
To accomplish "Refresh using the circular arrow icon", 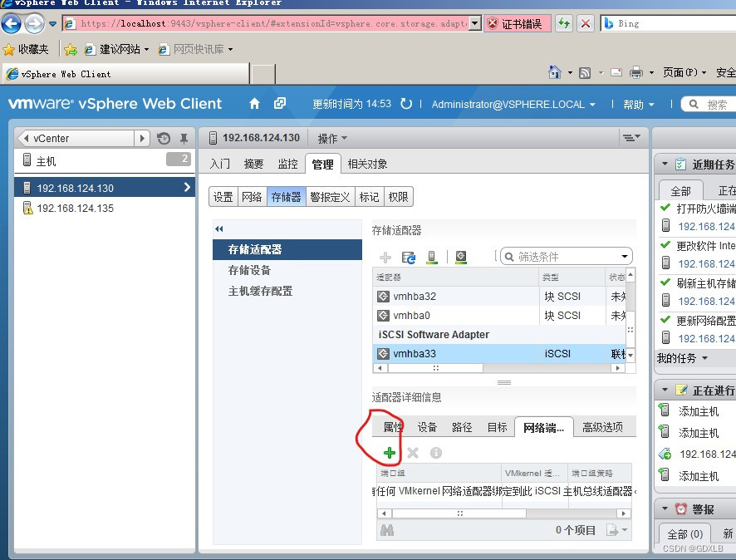I will pyautogui.click(x=406, y=104).
